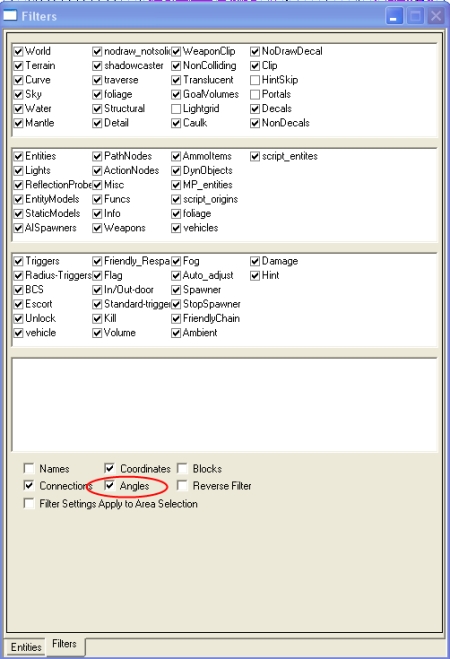Select the Filters tab
Image resolution: width=450 pixels, height=659 pixels.
coord(64,644)
